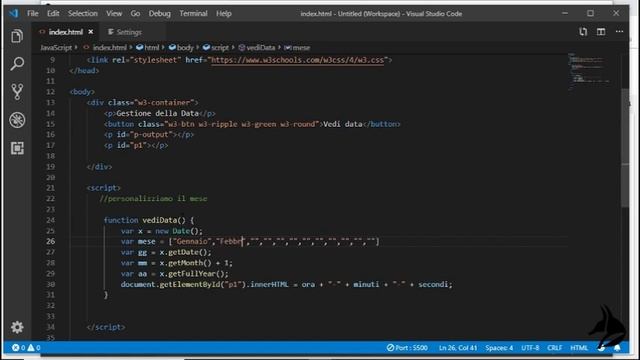Click Ln 26, Col 41 cursor position
The height and width of the screenshot is (360, 640).
click(x=458, y=348)
